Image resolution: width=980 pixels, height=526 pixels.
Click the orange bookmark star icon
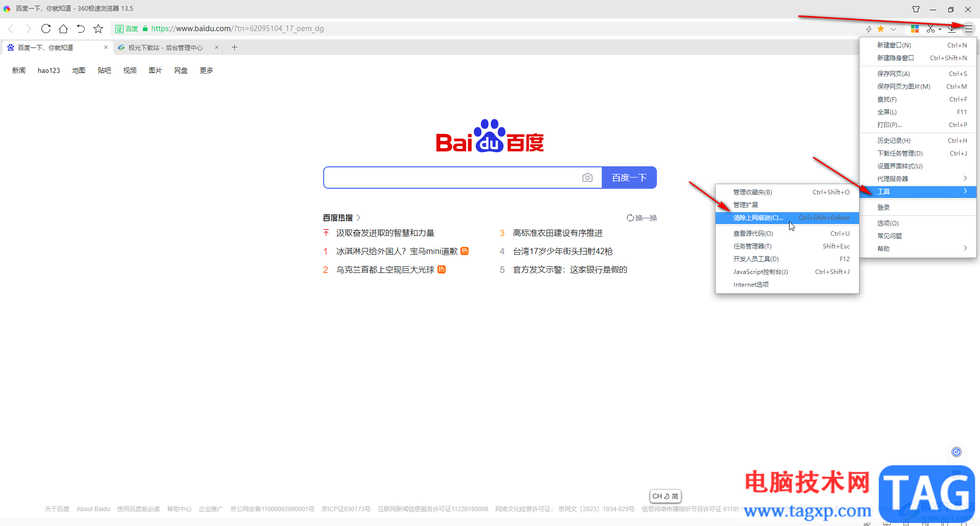(x=880, y=29)
